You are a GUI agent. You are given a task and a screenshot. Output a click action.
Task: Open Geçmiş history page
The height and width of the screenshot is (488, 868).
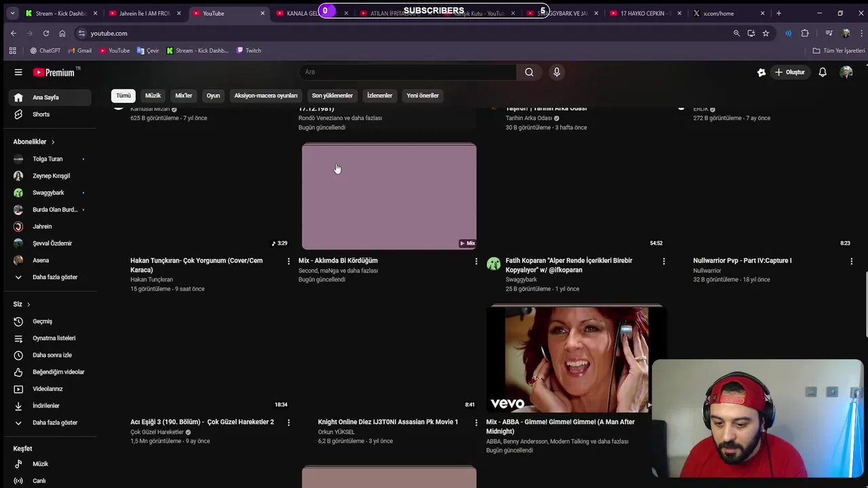click(x=51, y=321)
